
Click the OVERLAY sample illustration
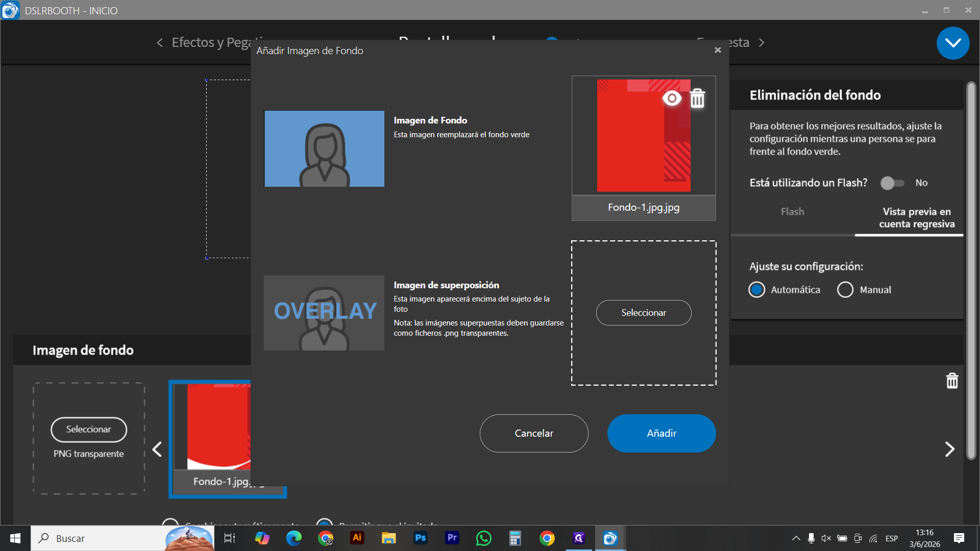click(324, 313)
